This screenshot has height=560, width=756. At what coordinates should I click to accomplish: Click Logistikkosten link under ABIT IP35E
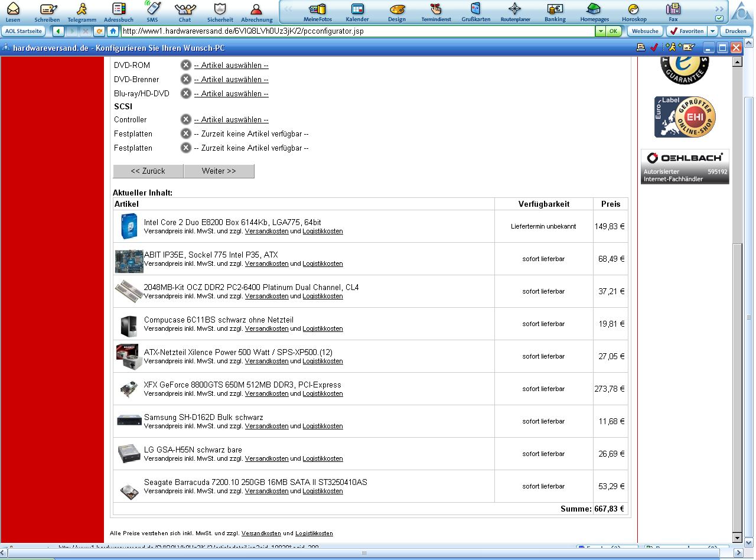pyautogui.click(x=322, y=263)
